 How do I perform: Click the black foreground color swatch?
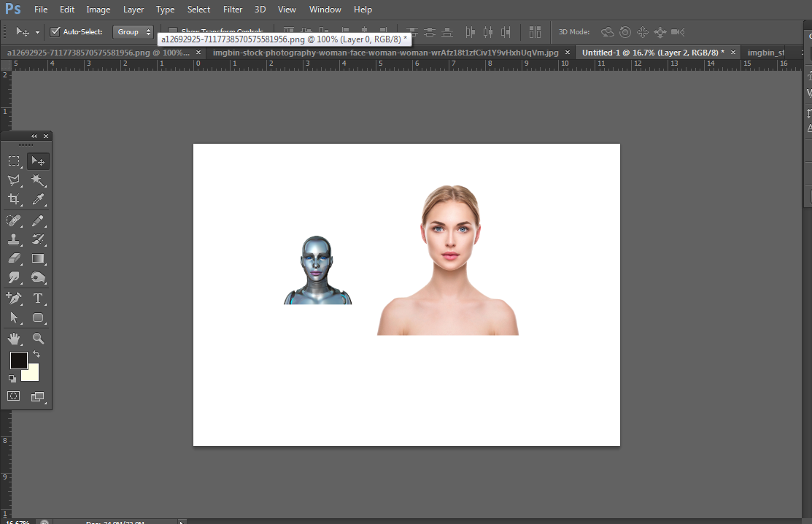(x=18, y=360)
